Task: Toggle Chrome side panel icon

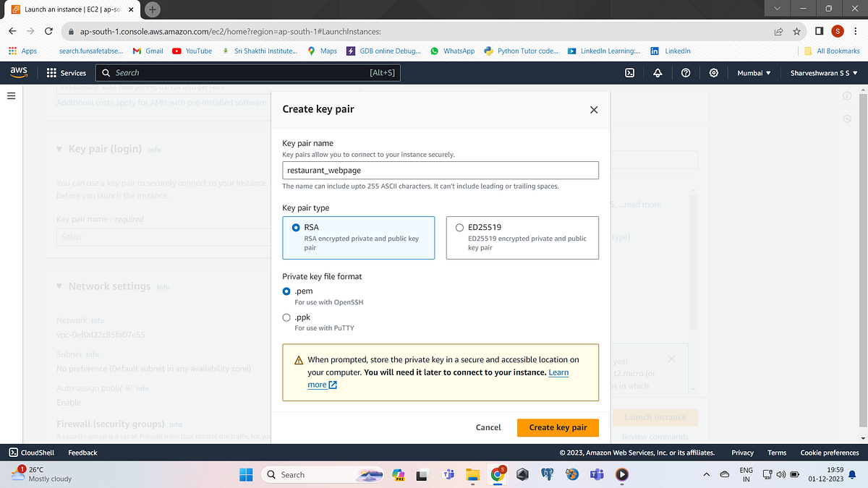Action: click(x=820, y=32)
